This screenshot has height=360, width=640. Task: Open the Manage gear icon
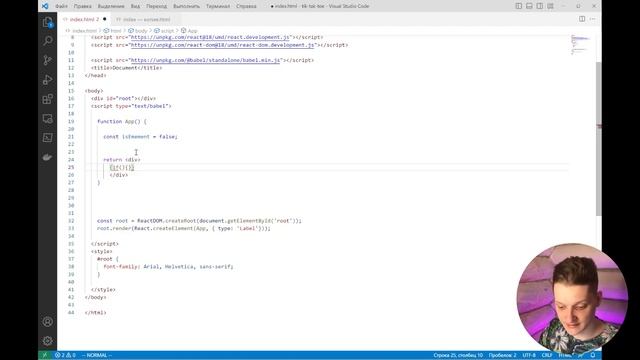[x=48, y=340]
